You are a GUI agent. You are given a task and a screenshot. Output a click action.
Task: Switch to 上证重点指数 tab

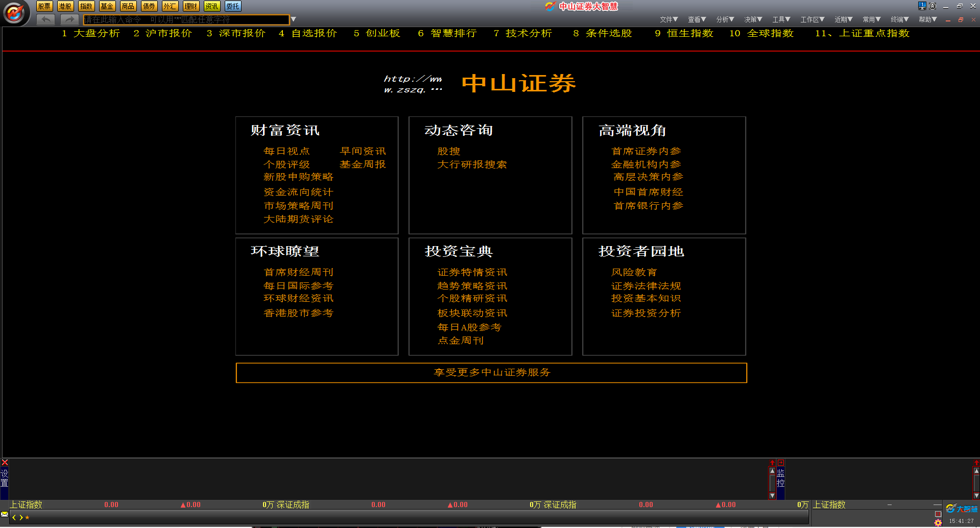point(863,33)
